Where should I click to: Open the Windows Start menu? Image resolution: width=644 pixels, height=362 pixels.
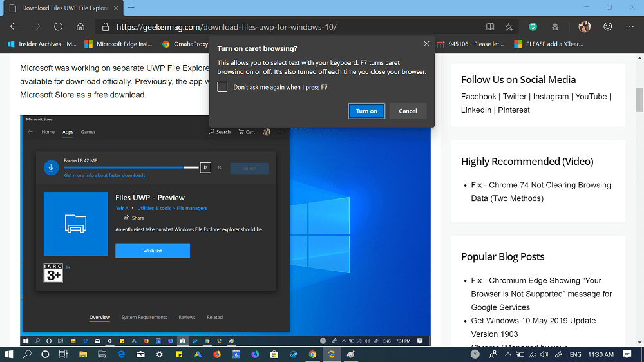(8, 354)
